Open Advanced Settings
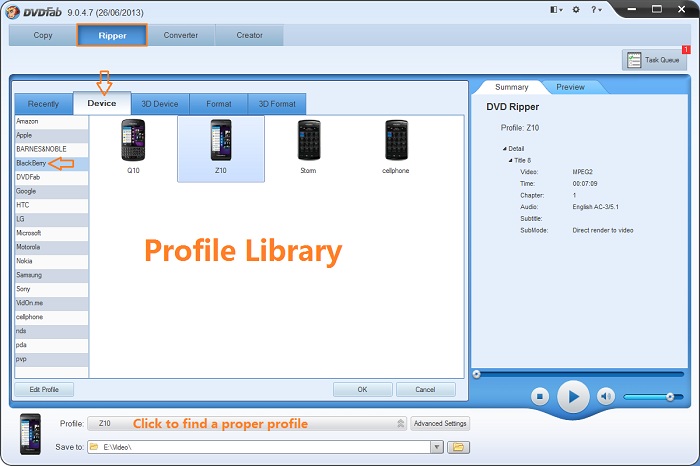 click(x=440, y=423)
